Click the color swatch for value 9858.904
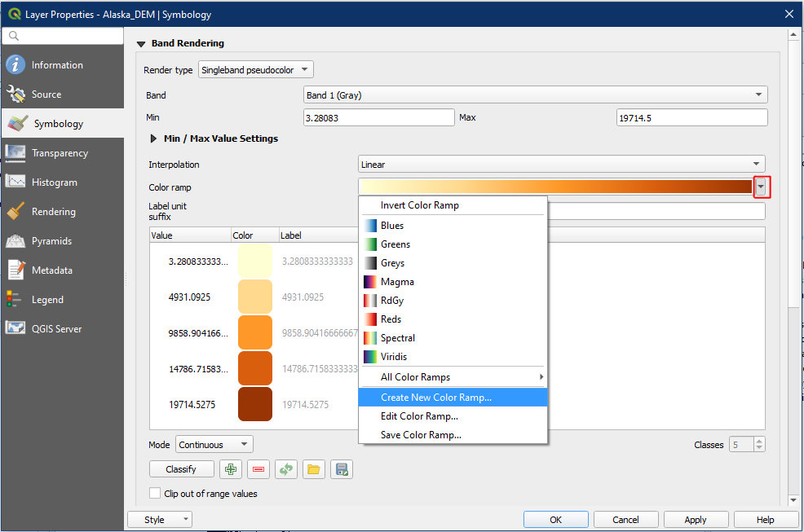The width and height of the screenshot is (804, 532). (x=254, y=333)
